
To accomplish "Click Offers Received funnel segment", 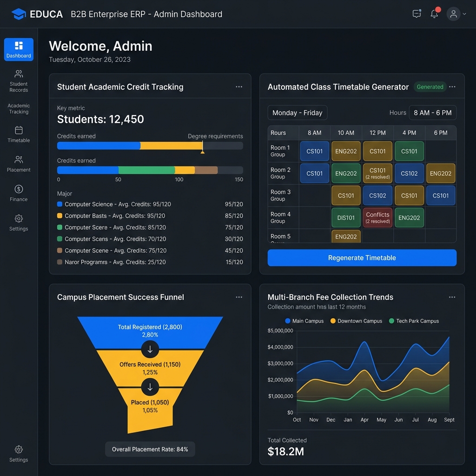I will pyautogui.click(x=150, y=368).
